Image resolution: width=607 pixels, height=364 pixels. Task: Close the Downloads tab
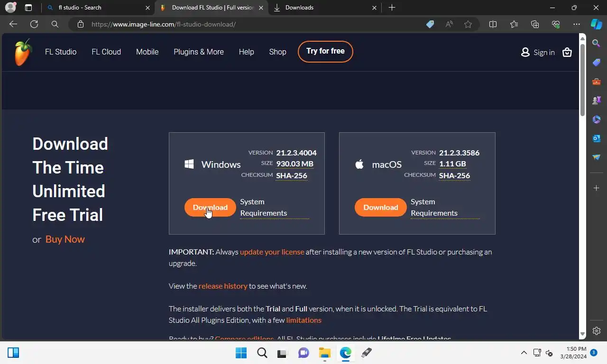pyautogui.click(x=374, y=8)
